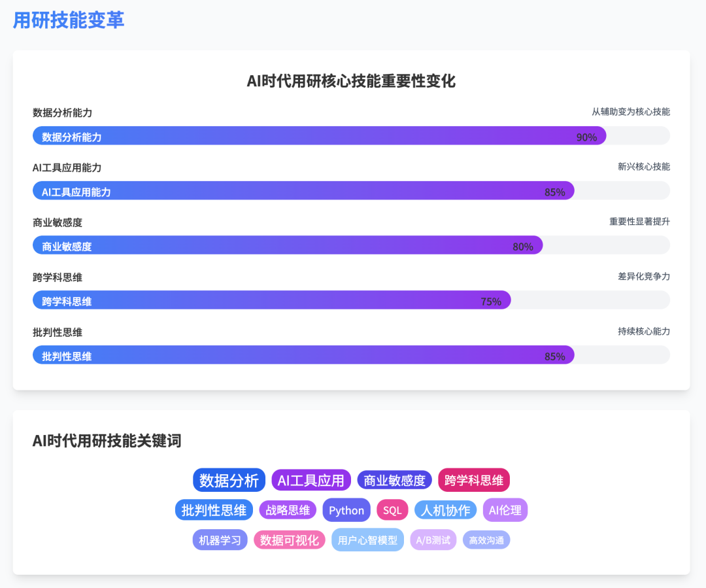This screenshot has width=706, height=588.
Task: Choose the 数据可视化 pink tag
Action: tap(289, 540)
